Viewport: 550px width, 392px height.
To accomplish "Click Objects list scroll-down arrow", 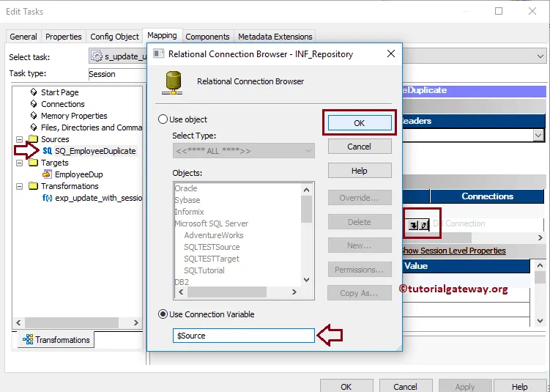I will 306,280.
